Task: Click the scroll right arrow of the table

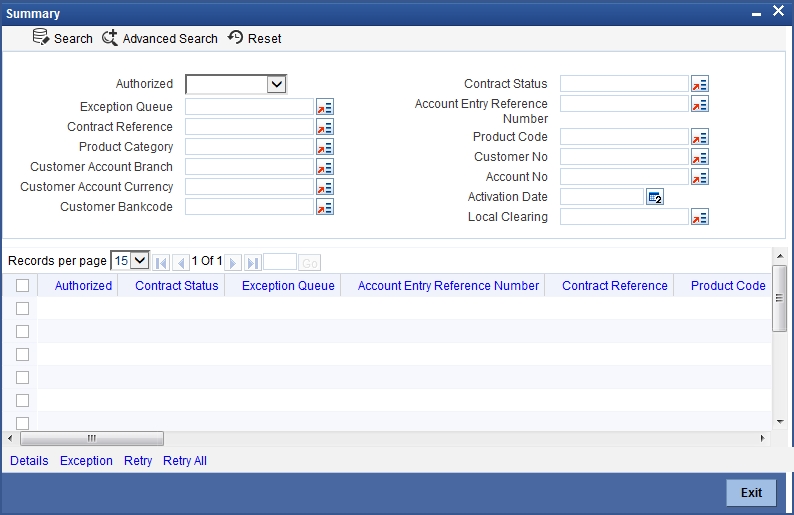Action: click(763, 439)
